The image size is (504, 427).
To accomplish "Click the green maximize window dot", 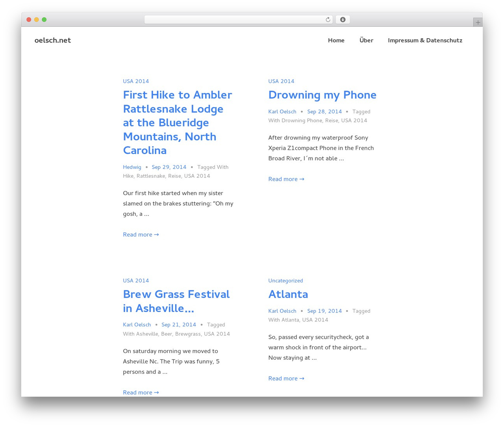I will pyautogui.click(x=44, y=20).
